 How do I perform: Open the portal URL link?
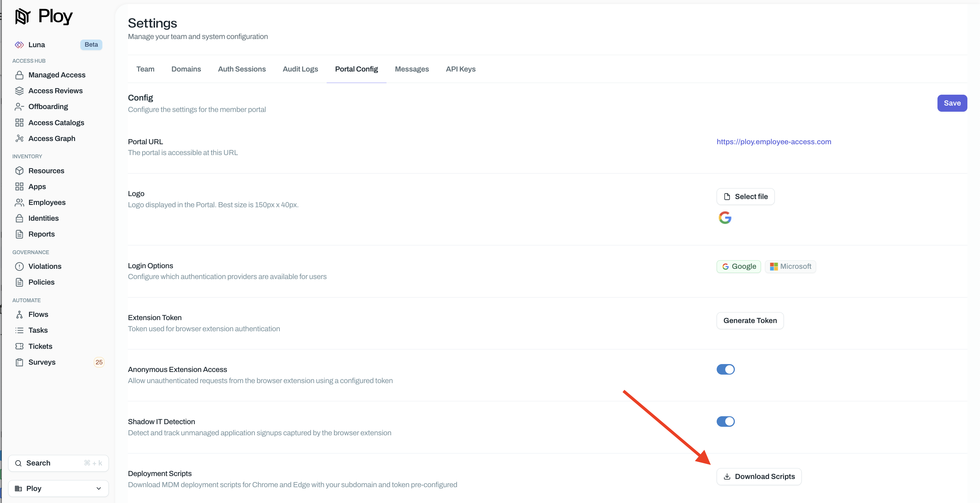pos(774,142)
